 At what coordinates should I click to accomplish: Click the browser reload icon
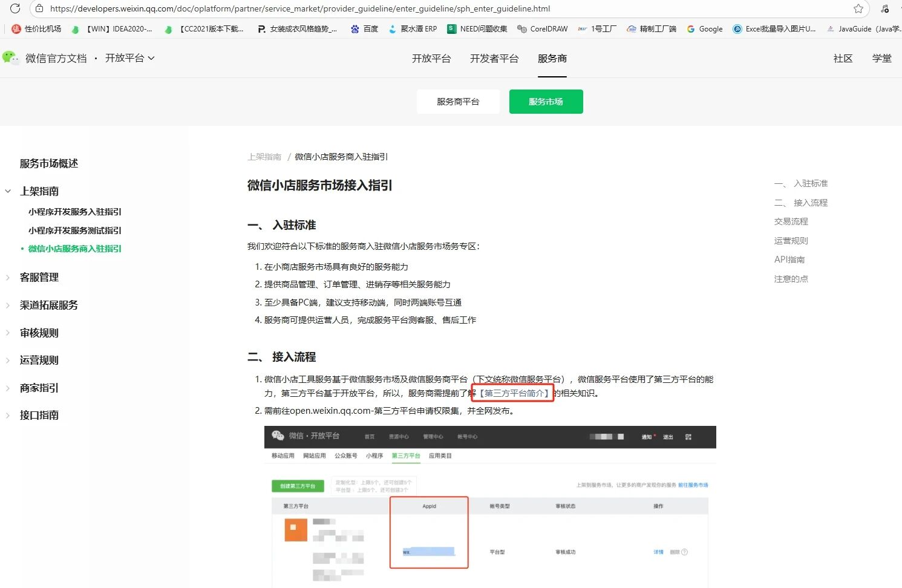[x=15, y=8]
